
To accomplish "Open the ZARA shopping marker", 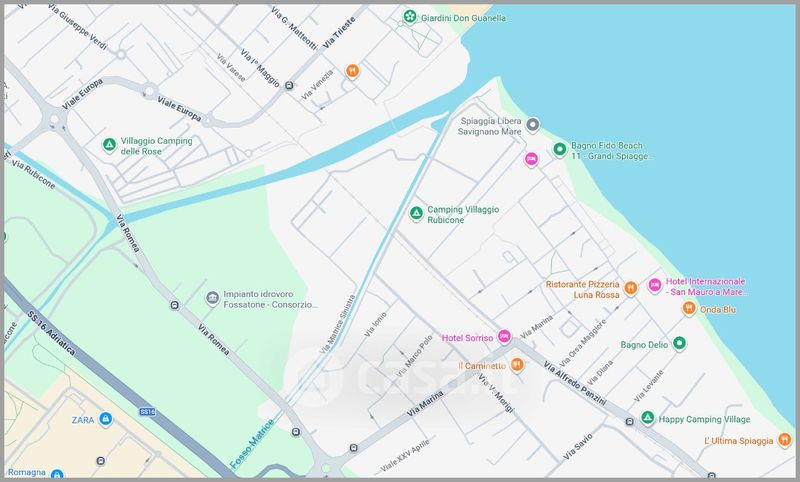I will click(106, 420).
